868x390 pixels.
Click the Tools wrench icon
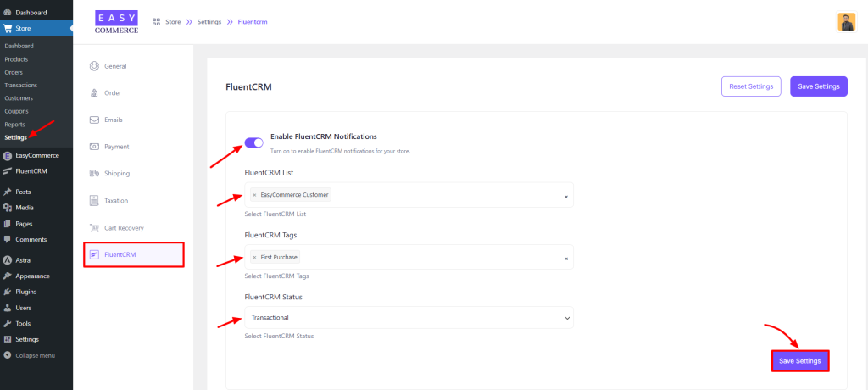pos(8,324)
